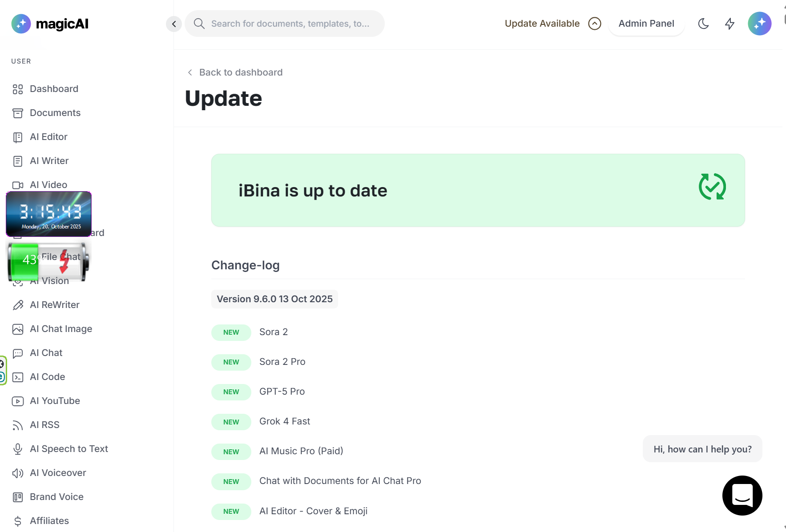786x532 pixels.
Task: Open the chat support widget button
Action: (742, 496)
